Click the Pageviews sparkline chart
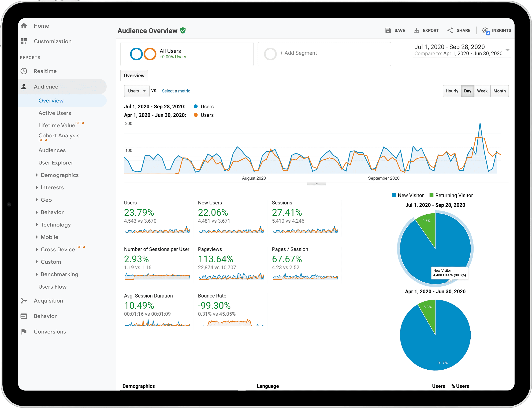 231,276
